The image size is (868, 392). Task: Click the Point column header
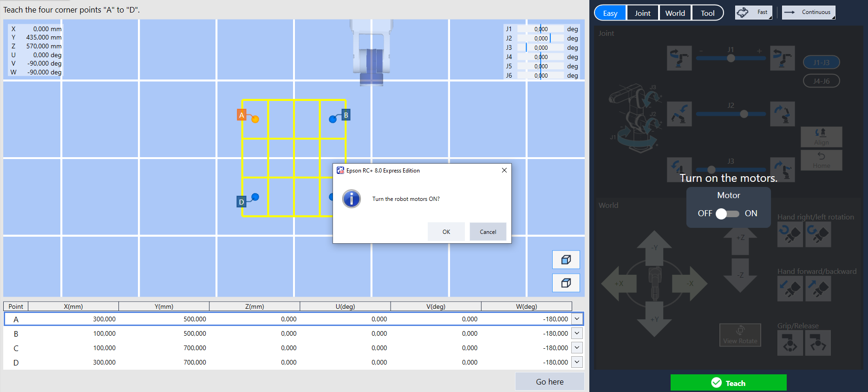(16, 306)
